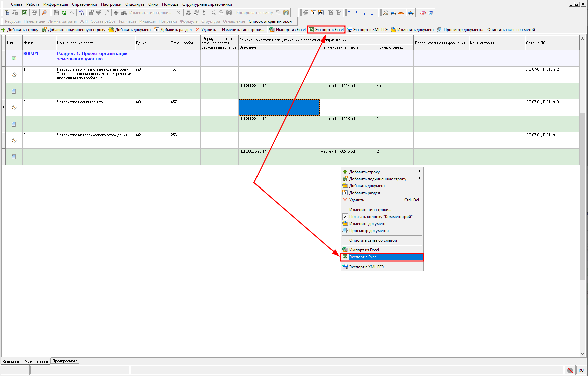The width and height of the screenshot is (588, 376).
Task: Click the magnifying glass search icon
Action: [x=44, y=13]
